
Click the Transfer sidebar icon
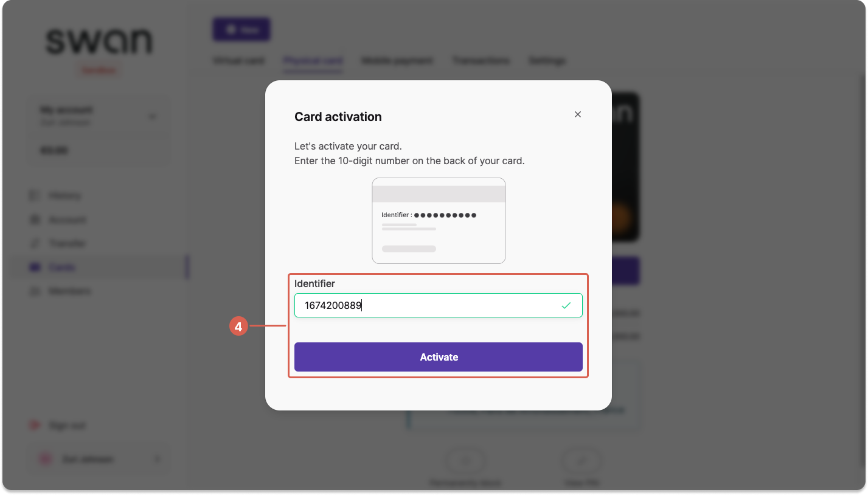[x=35, y=243]
